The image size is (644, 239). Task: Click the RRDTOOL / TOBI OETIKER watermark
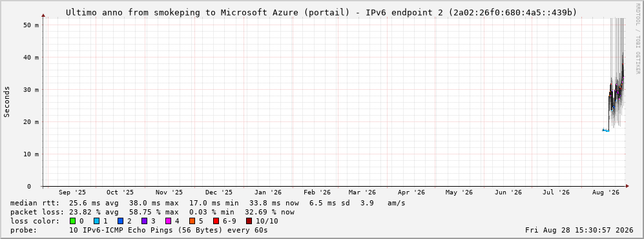point(638,38)
